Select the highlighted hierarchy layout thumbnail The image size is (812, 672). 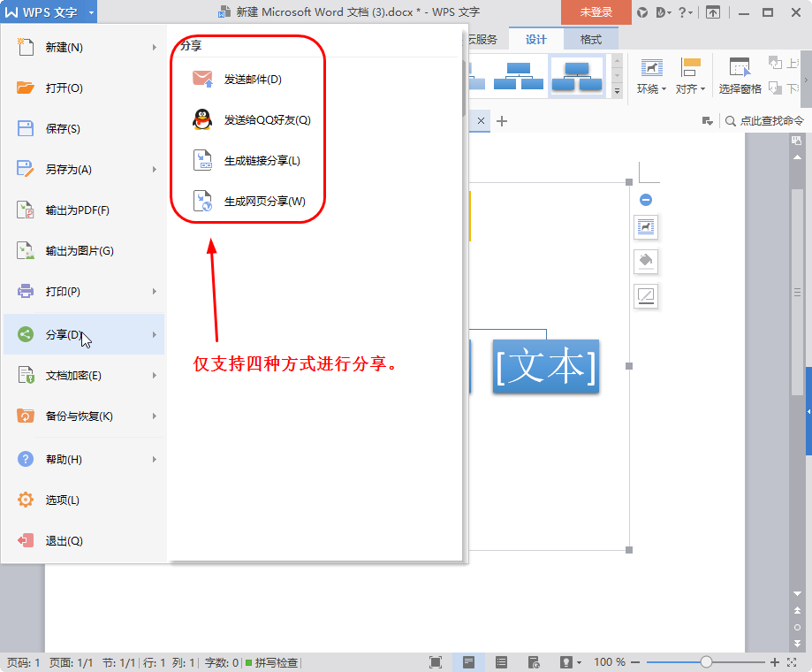point(576,76)
